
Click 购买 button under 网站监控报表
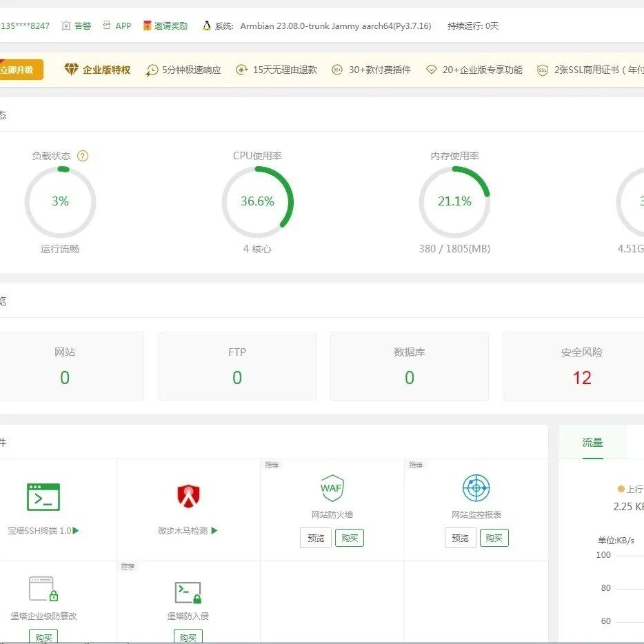click(494, 538)
